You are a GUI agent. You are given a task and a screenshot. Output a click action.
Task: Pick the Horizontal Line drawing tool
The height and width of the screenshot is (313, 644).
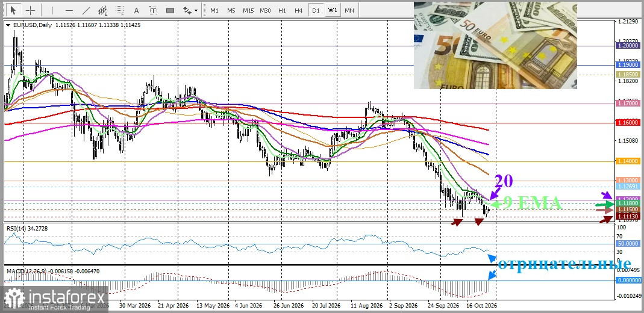click(69, 10)
